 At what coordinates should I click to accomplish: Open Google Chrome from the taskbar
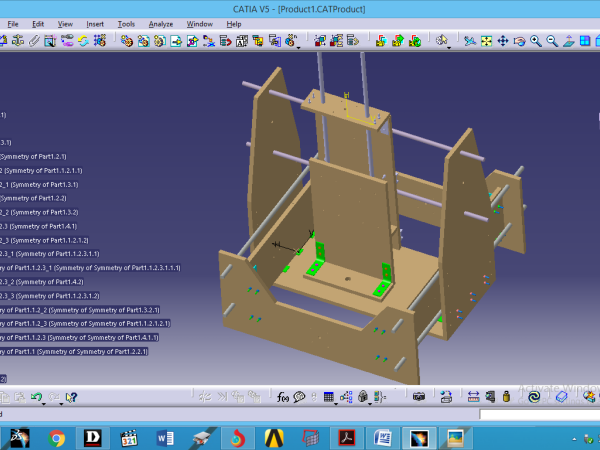(56, 438)
